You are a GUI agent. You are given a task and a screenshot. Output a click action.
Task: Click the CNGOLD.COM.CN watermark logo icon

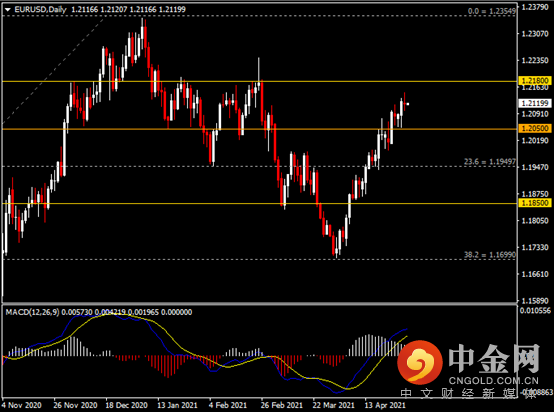[x=420, y=362]
